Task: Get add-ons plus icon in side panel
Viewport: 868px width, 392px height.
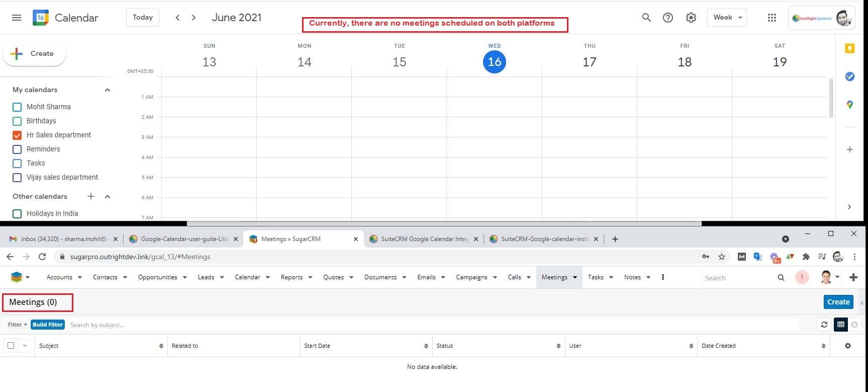Action: pos(849,149)
